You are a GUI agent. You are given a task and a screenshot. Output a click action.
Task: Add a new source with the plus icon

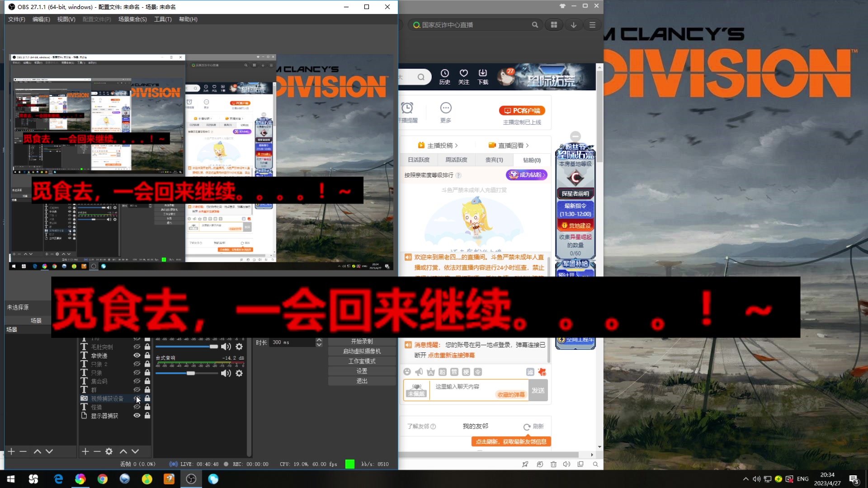(x=85, y=451)
